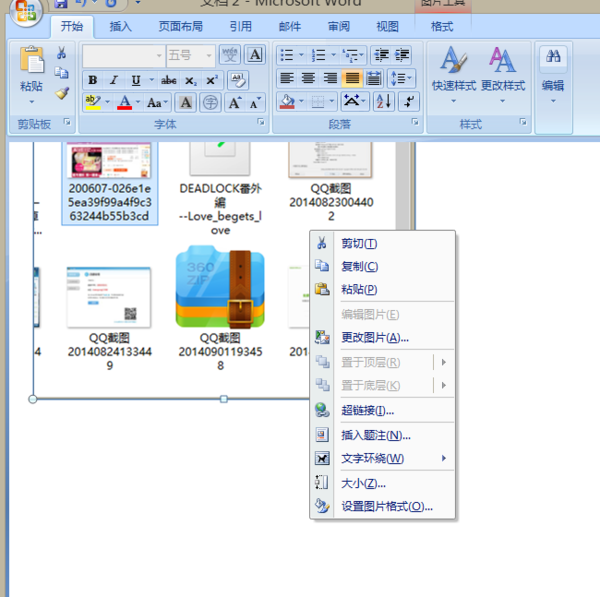Open 设置图片格式(O) dialog

(383, 506)
